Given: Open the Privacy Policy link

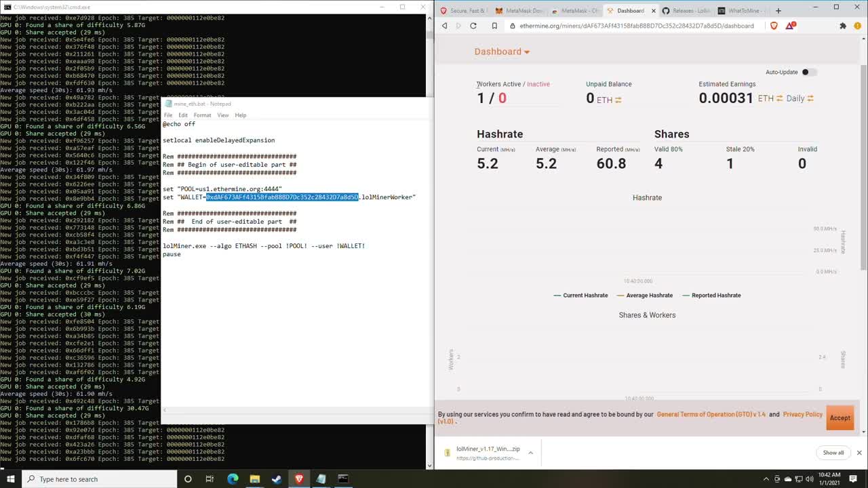Looking at the screenshot, I should coord(802,414).
